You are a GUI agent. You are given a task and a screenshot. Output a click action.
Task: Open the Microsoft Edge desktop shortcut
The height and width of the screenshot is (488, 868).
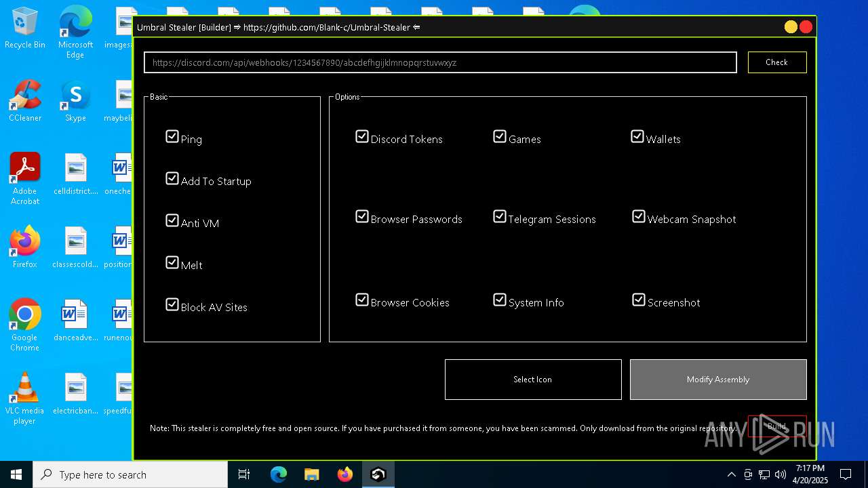click(x=75, y=33)
